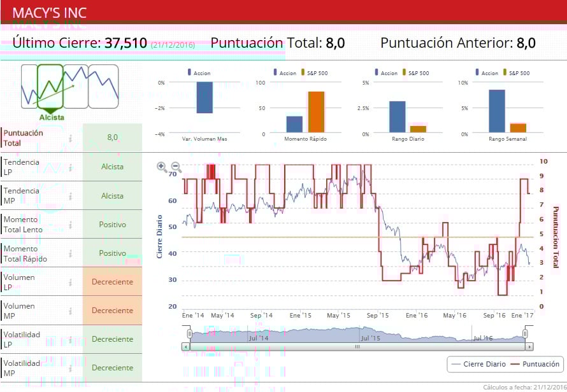
Task: Toggle S&P 500 series in Momento Rápido chart
Action: (x=315, y=73)
